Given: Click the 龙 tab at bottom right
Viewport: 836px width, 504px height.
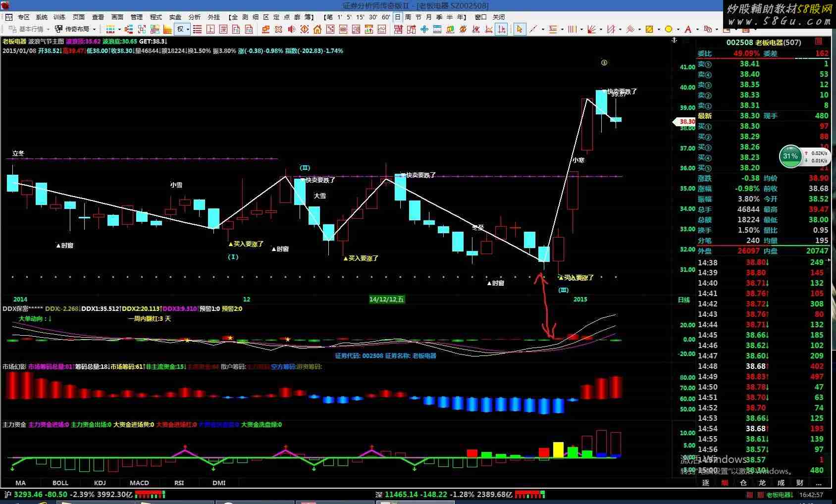Looking at the screenshot, I should coord(762,483).
